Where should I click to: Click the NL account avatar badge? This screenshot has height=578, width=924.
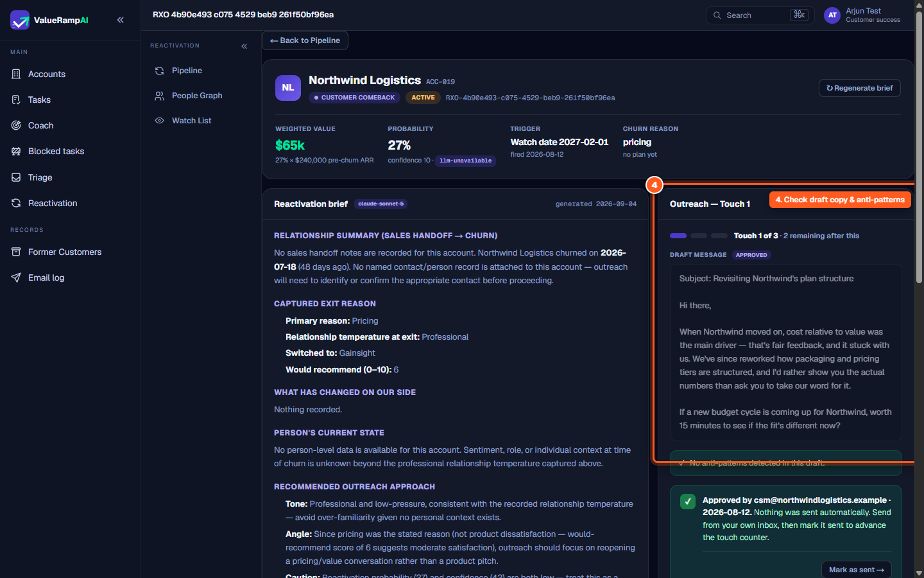tap(288, 88)
